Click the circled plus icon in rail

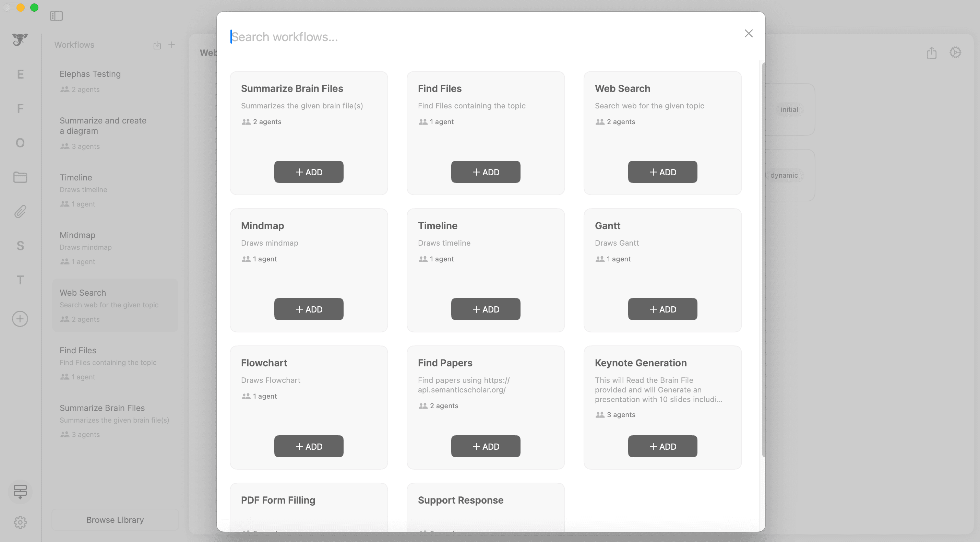[x=20, y=319]
